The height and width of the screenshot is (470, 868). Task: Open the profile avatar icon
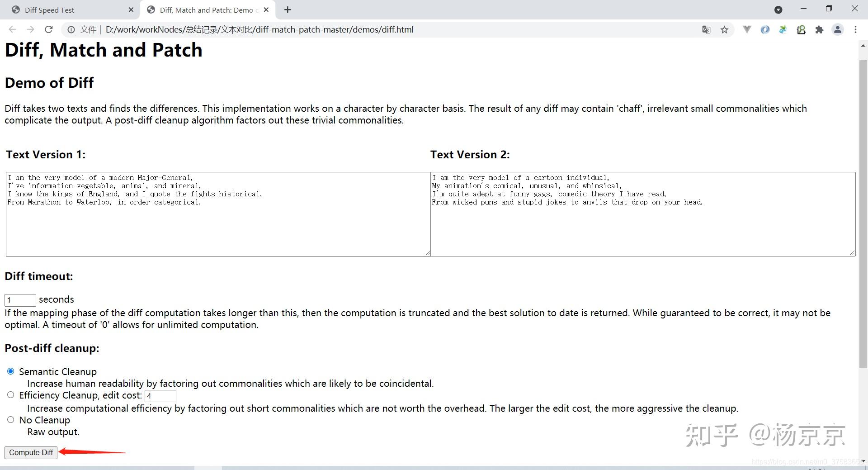coord(838,30)
